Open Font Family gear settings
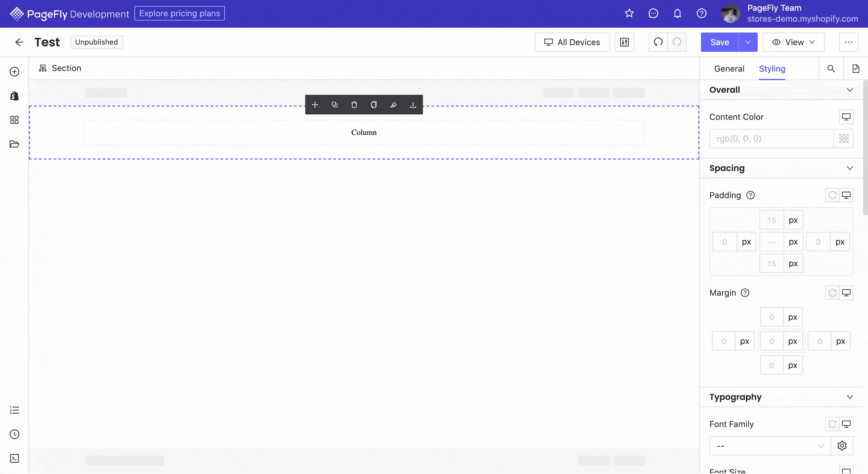Screen dimensions: 868x474 (x=842, y=446)
